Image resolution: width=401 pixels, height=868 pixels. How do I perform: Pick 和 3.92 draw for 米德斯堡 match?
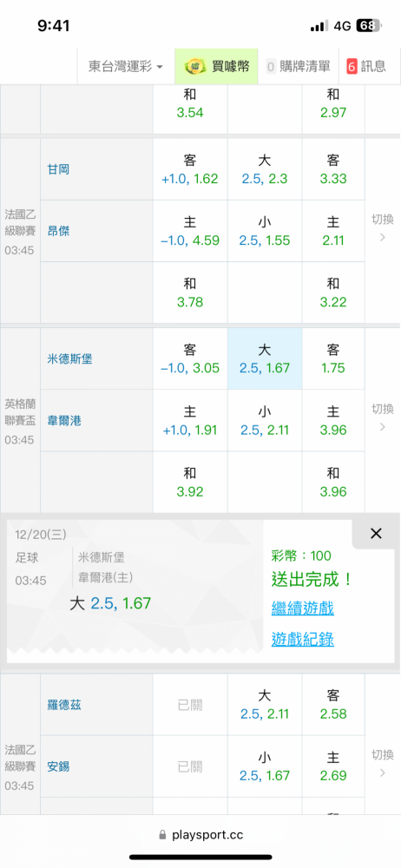click(190, 482)
